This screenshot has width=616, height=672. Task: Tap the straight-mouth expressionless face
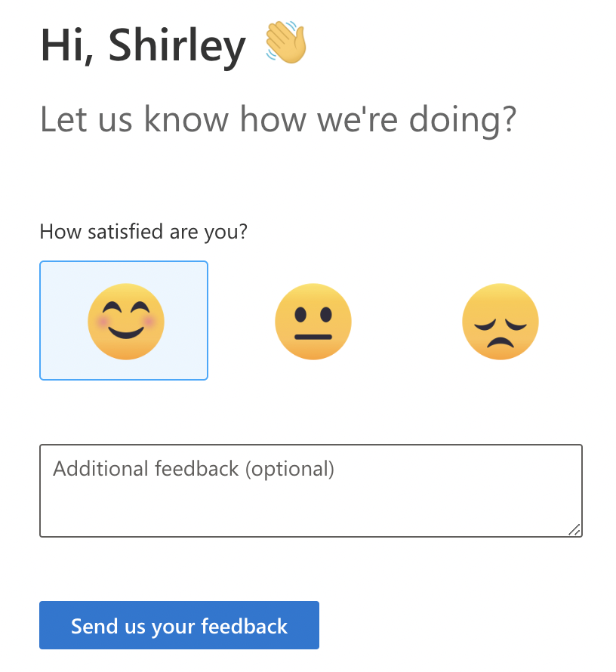pyautogui.click(x=313, y=321)
